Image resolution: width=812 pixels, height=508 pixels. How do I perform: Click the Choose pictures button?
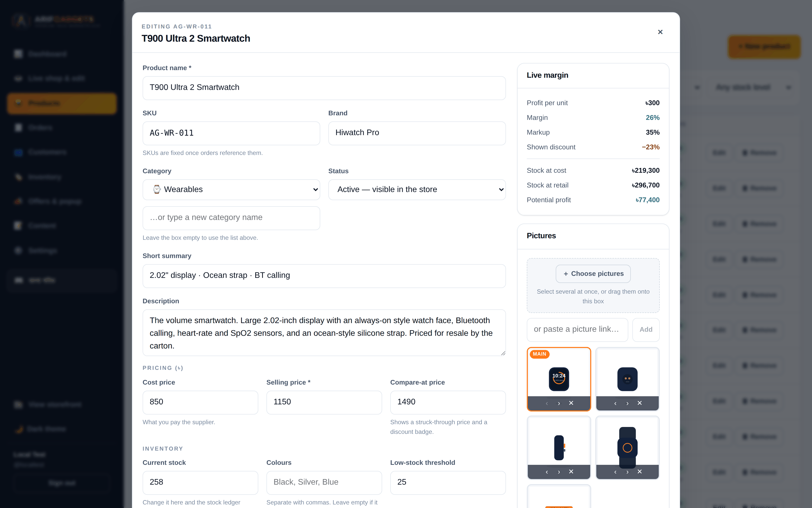pos(593,274)
